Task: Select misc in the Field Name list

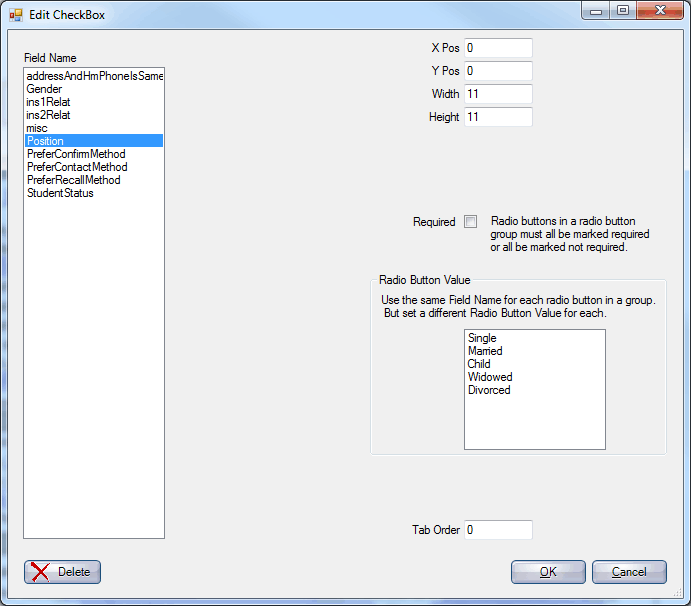Action: point(94,128)
